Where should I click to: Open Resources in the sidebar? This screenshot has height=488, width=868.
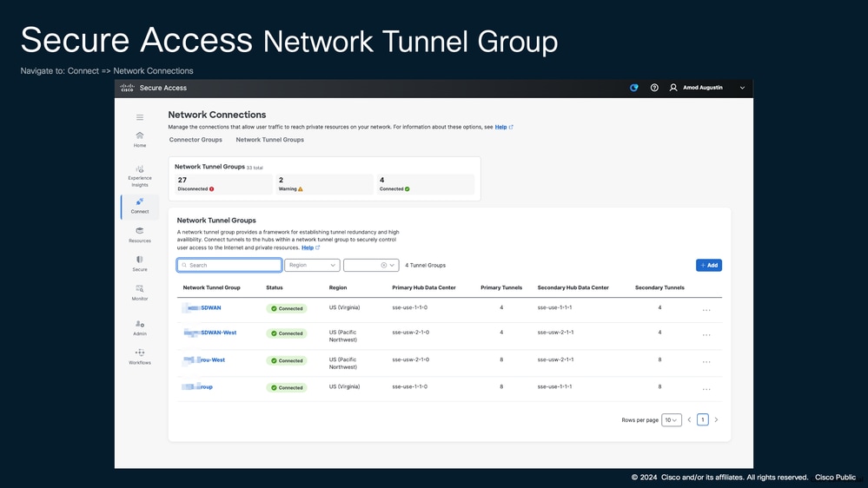[x=140, y=235]
